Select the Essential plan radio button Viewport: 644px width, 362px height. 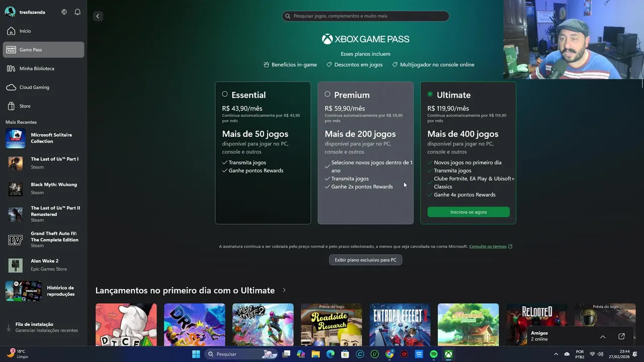225,94
